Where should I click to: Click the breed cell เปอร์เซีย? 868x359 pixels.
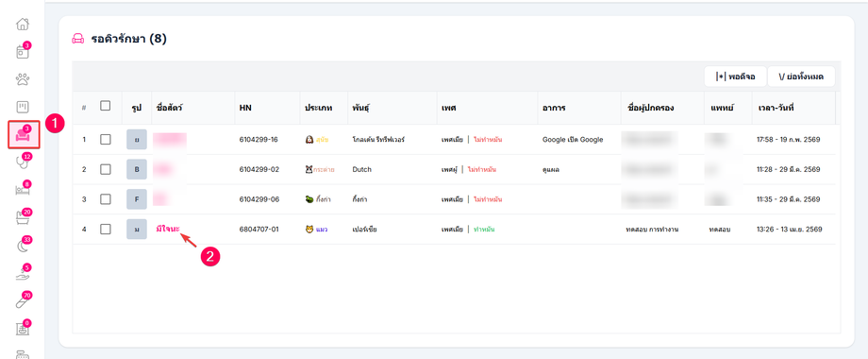364,230
